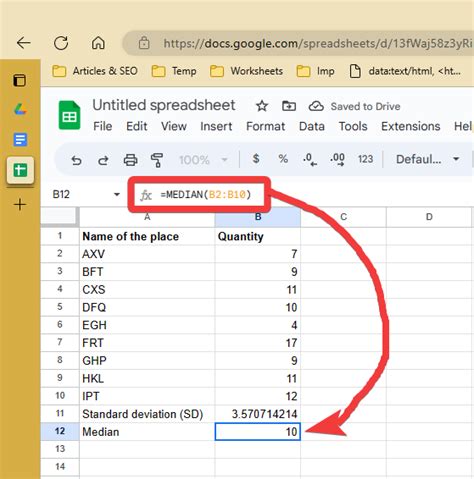The image size is (474, 479).
Task: Star the spreadsheet
Action: pyautogui.click(x=262, y=106)
